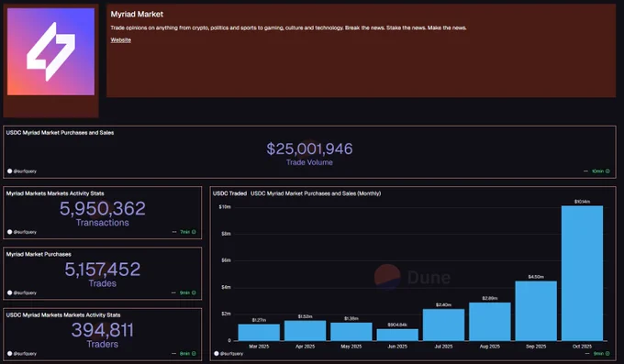The image size is (624, 364).
Task: Open @surfquery link in Transactions panel
Action: click(25, 232)
